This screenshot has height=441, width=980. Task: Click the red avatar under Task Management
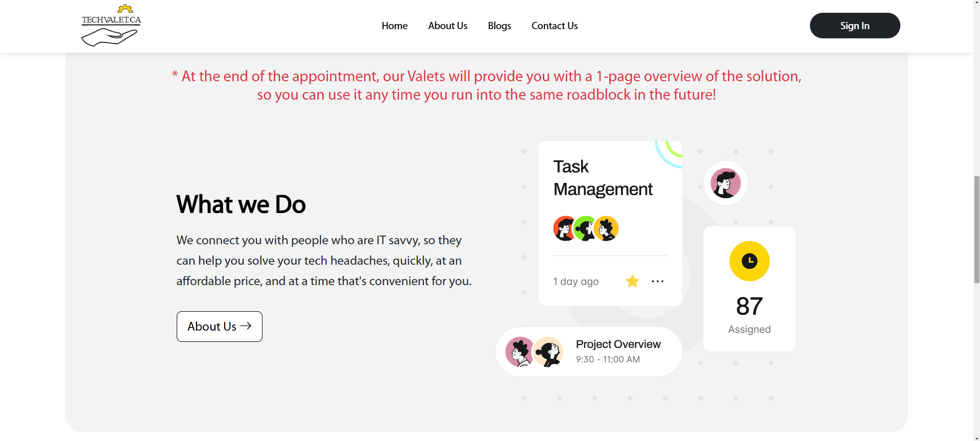click(x=564, y=228)
